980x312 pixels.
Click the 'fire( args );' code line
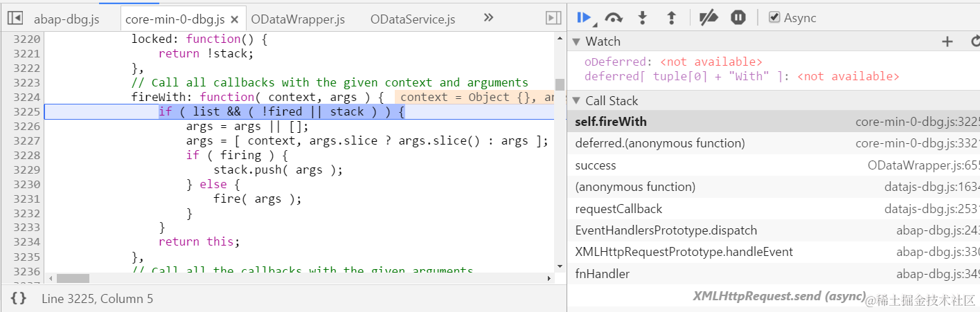point(258,199)
